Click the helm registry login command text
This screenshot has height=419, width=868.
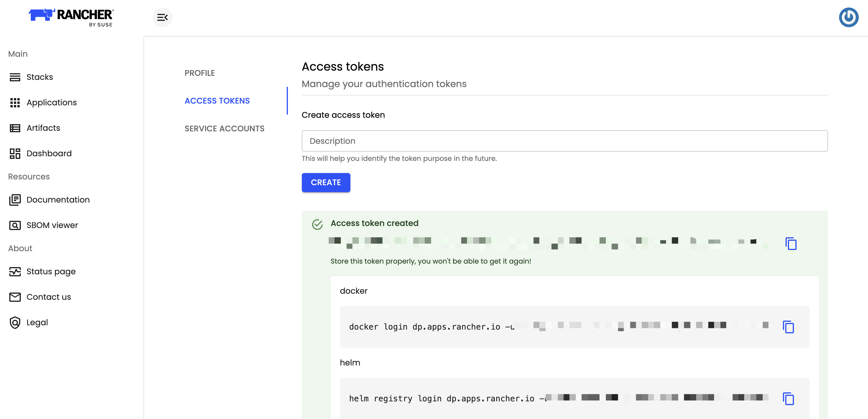(x=559, y=398)
